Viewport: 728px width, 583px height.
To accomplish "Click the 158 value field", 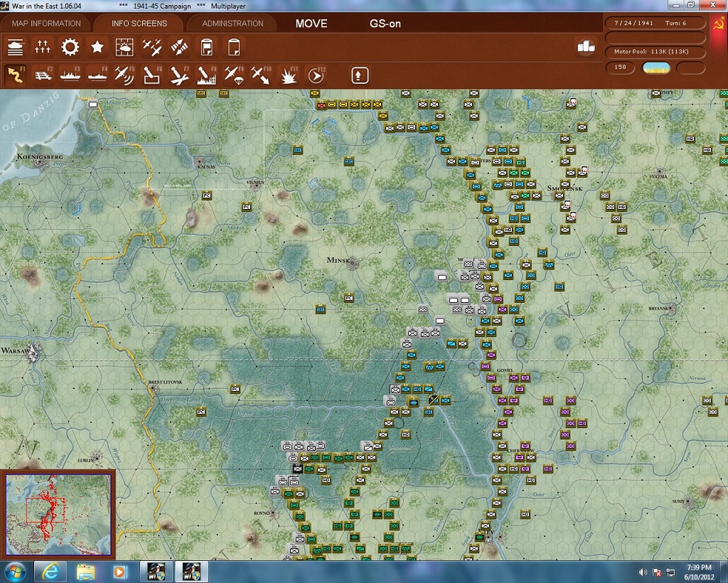I will pos(620,68).
